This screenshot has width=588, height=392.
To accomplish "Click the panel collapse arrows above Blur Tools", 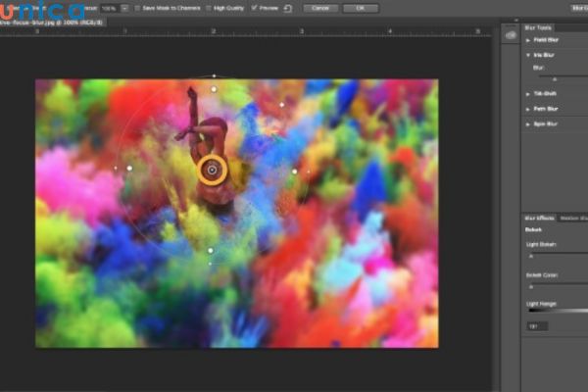I will click(x=516, y=21).
